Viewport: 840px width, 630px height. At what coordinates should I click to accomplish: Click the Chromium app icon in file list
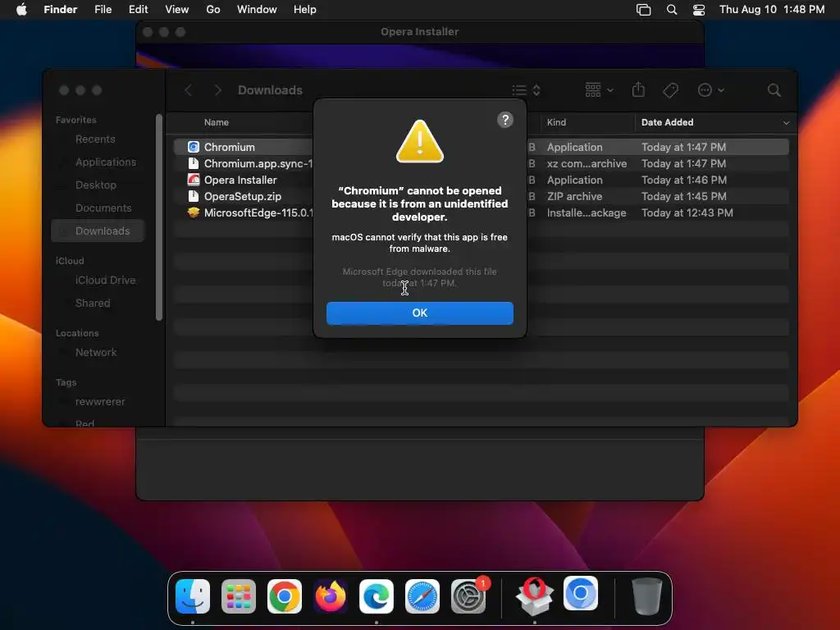click(194, 147)
